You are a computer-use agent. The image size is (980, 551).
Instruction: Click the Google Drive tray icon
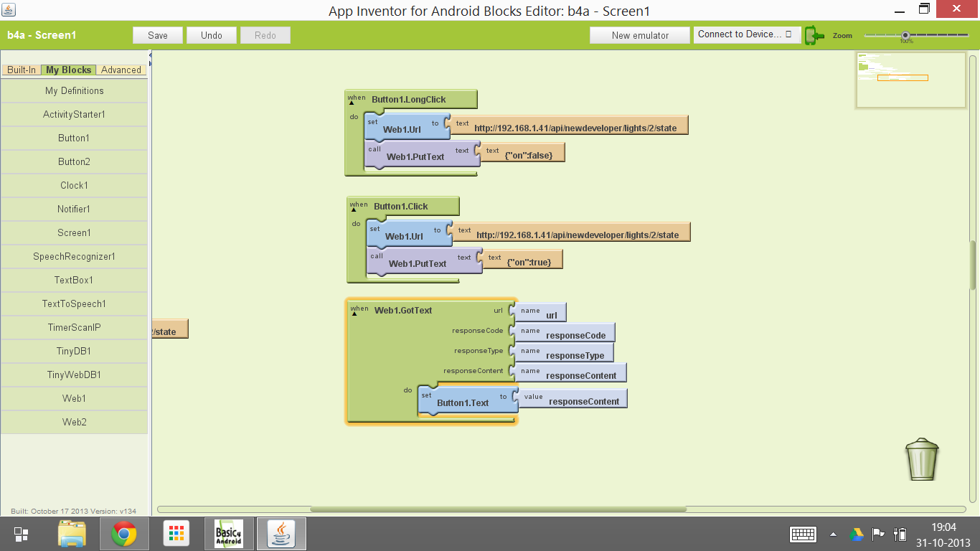[856, 534]
